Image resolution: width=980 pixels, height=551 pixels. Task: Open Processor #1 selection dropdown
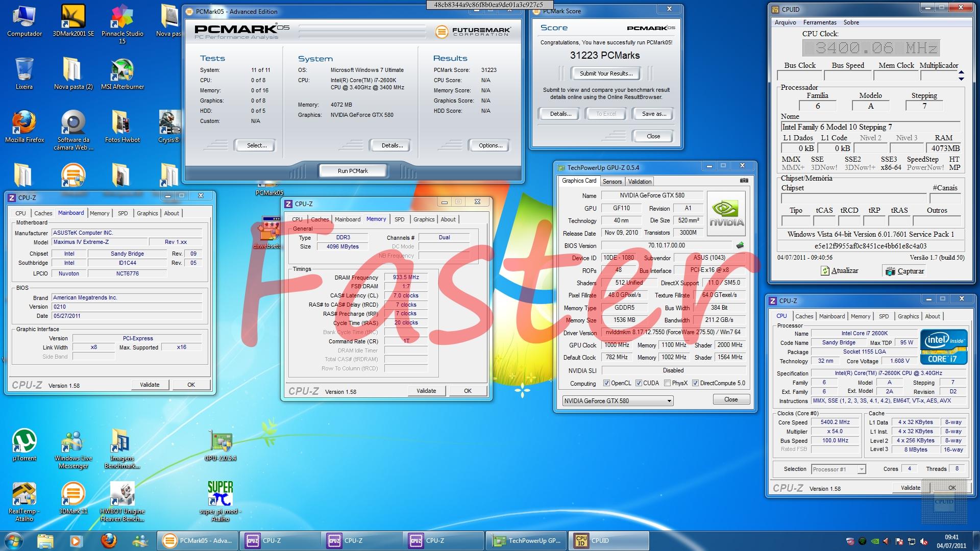[839, 469]
